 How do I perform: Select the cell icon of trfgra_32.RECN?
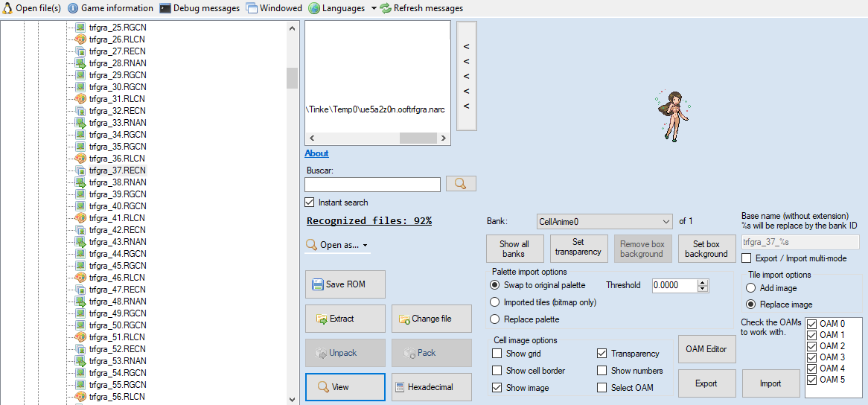pos(80,111)
